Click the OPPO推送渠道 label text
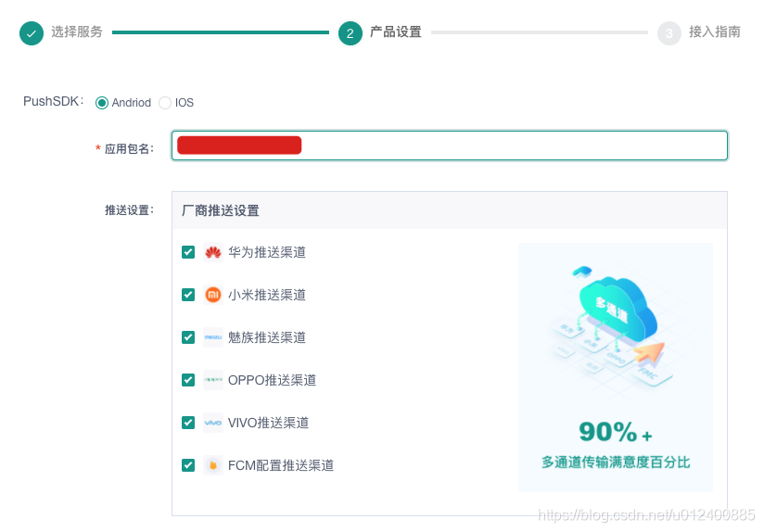The height and width of the screenshot is (532, 764). [x=273, y=380]
